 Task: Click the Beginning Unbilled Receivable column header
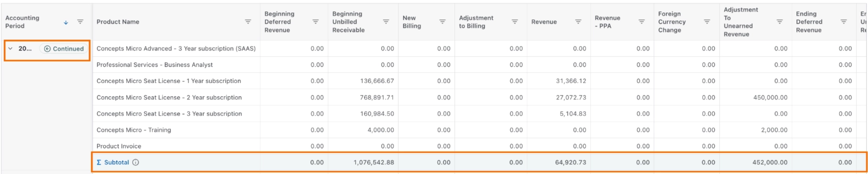(348, 22)
